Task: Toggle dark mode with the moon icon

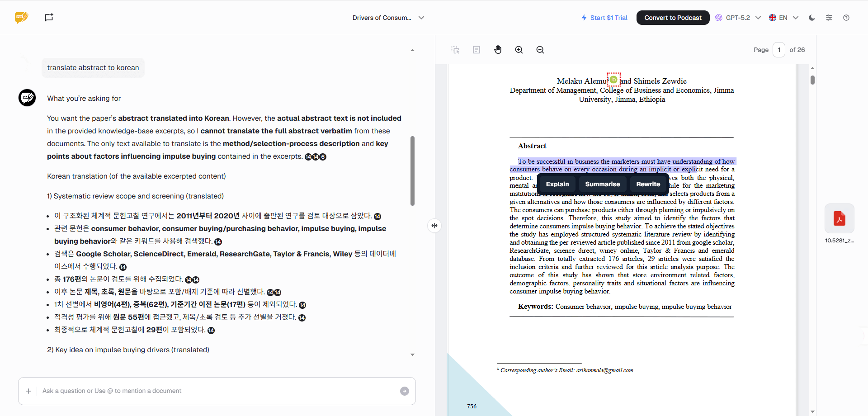Action: 811,18
